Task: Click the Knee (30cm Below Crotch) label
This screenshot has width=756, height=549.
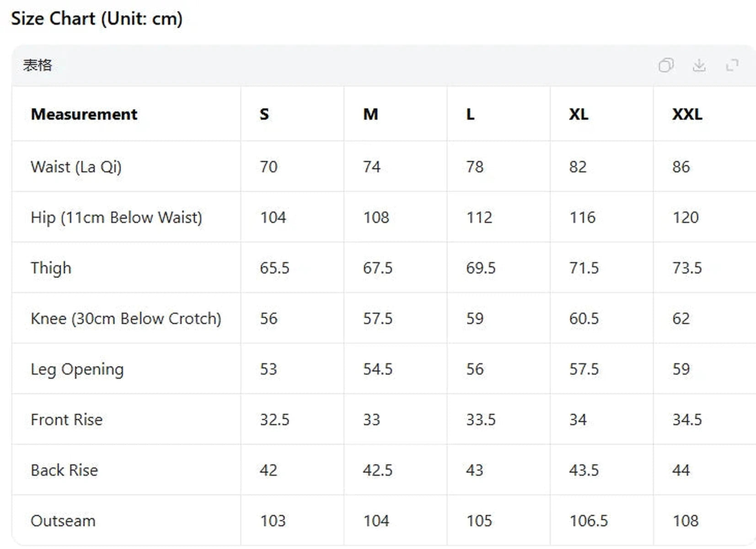Action: [x=126, y=318]
